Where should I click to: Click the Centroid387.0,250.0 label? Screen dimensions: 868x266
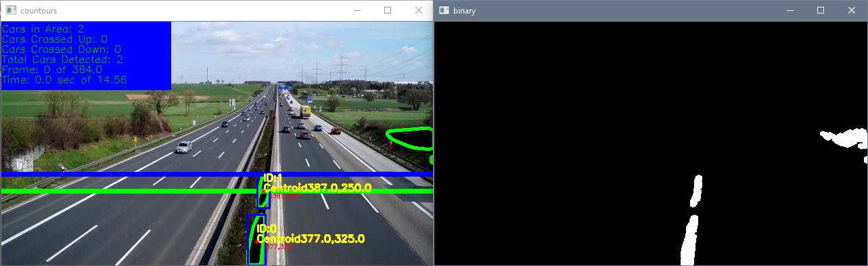click(317, 188)
